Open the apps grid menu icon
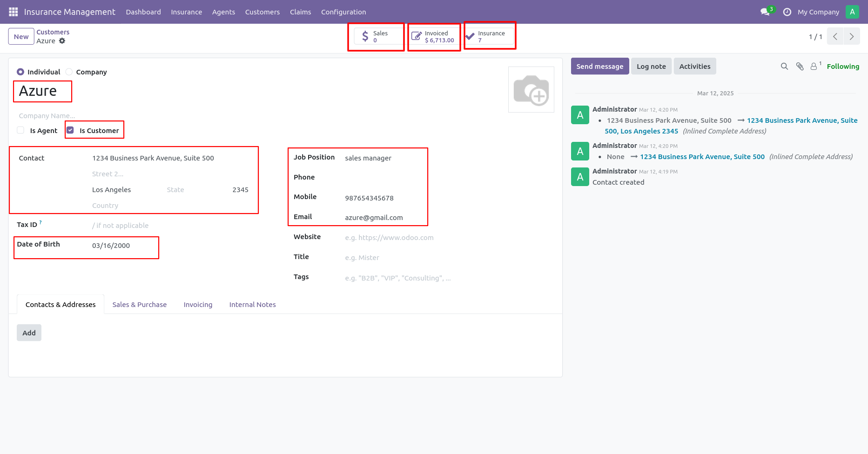Screen dimensions: 868x454 click(13, 12)
